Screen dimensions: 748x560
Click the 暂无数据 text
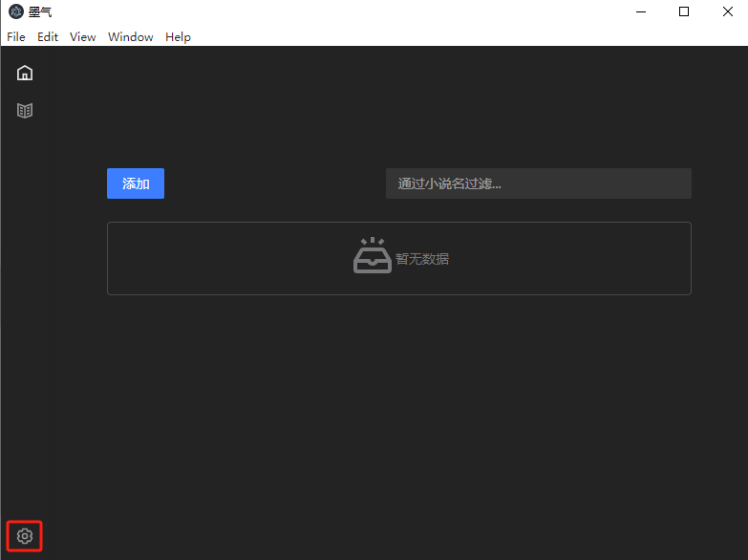click(422, 259)
